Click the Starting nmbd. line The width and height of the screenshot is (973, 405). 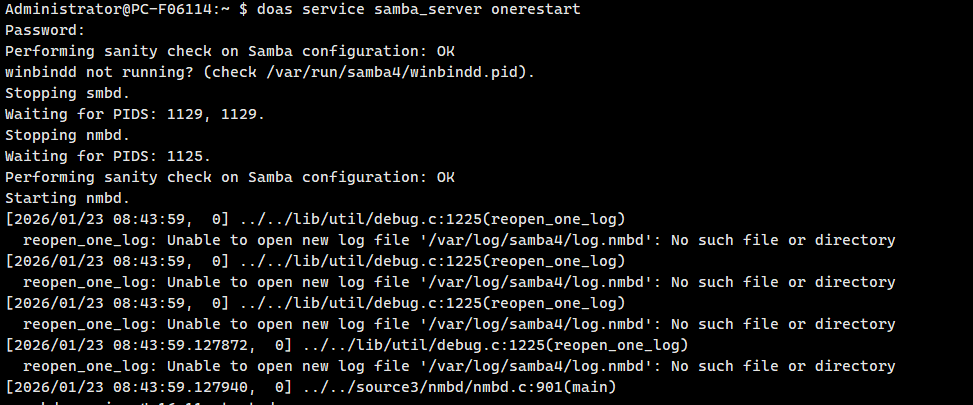point(65,198)
